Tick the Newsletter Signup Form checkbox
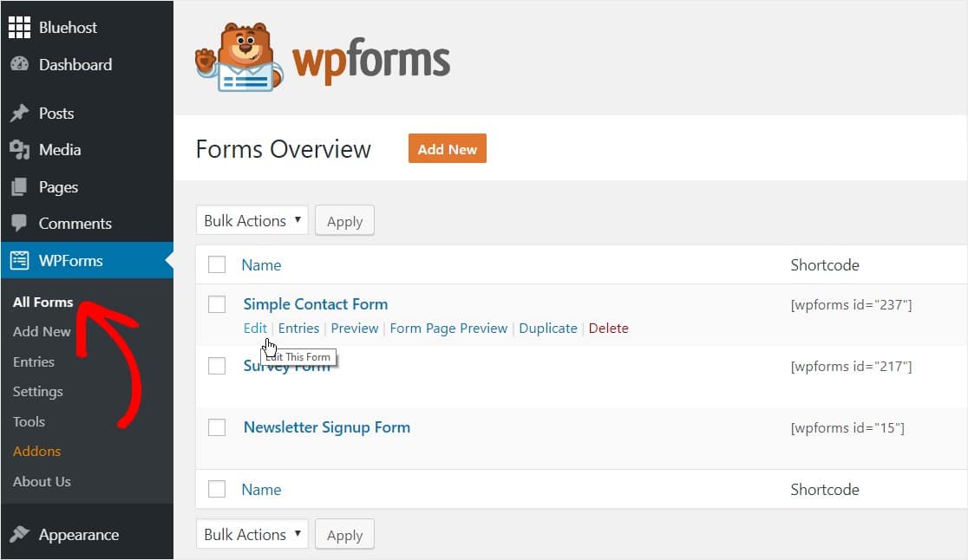This screenshot has height=560, width=968. point(217,427)
